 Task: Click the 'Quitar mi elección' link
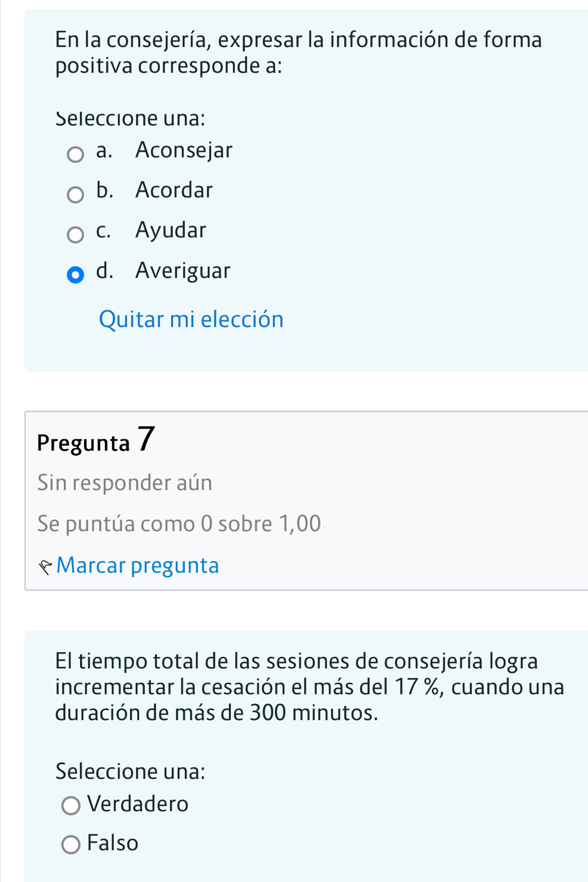click(191, 319)
